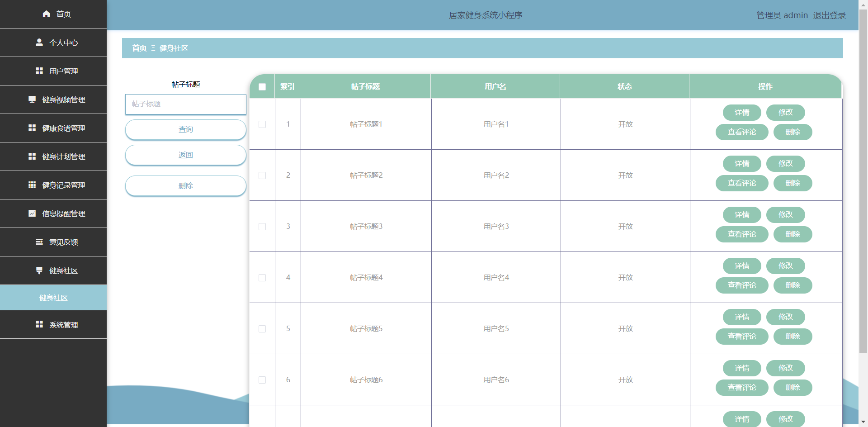868x427 pixels.
Task: Focus the 帖子标题 search input
Action: click(186, 104)
